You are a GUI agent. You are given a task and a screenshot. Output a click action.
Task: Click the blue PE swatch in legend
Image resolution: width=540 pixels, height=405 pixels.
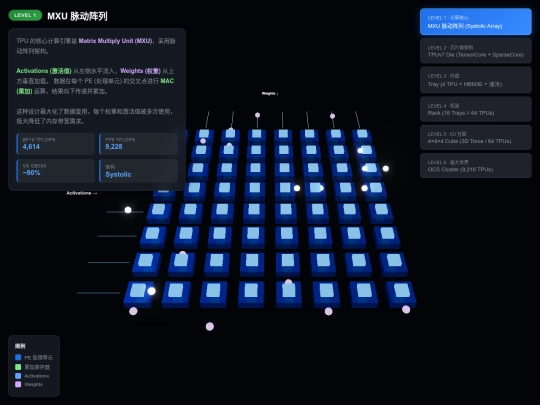[x=18, y=357]
